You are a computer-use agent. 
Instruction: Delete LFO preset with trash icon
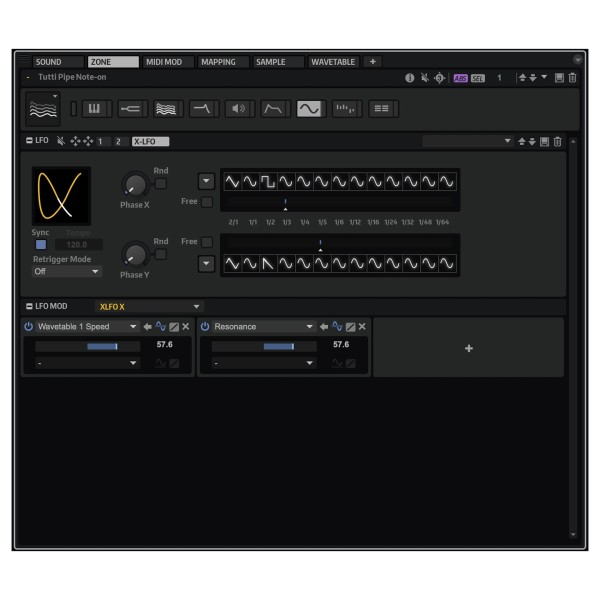(x=558, y=142)
